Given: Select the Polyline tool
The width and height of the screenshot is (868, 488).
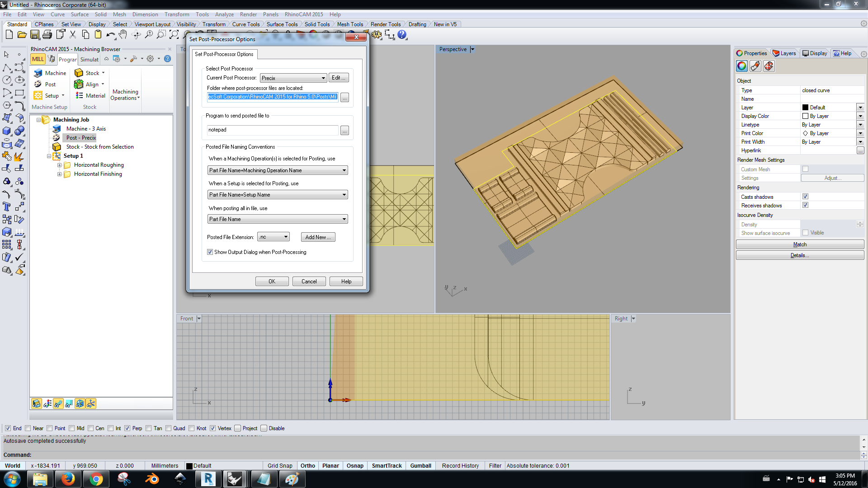Looking at the screenshot, I should pos(7,68).
